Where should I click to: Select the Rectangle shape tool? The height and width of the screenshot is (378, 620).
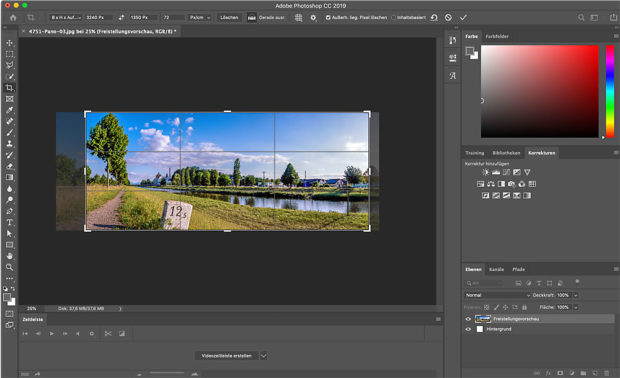(9, 245)
